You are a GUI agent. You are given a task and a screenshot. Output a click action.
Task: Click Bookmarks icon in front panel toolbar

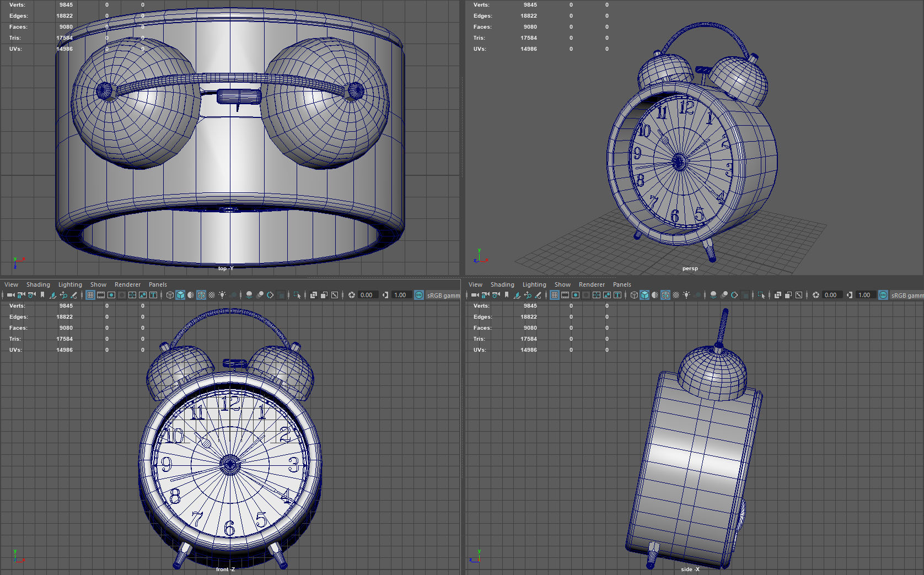point(42,295)
